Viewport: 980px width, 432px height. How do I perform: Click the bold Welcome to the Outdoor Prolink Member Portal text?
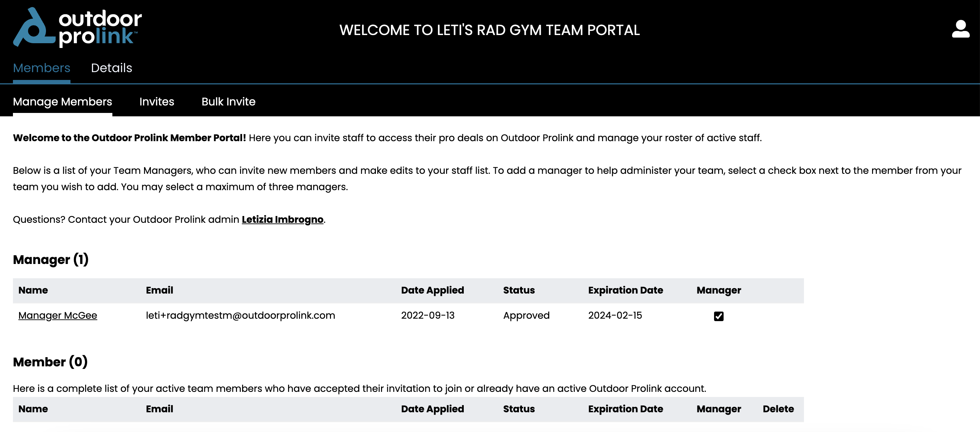[129, 137]
